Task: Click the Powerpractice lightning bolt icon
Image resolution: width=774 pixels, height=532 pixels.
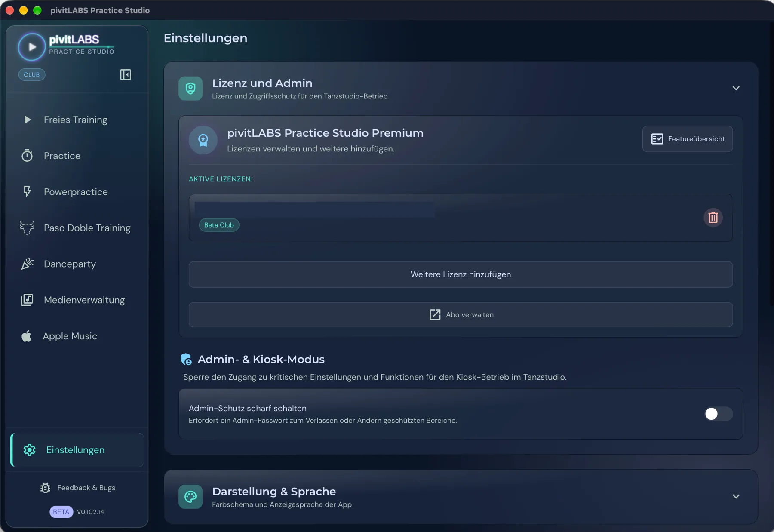Action: coord(27,191)
